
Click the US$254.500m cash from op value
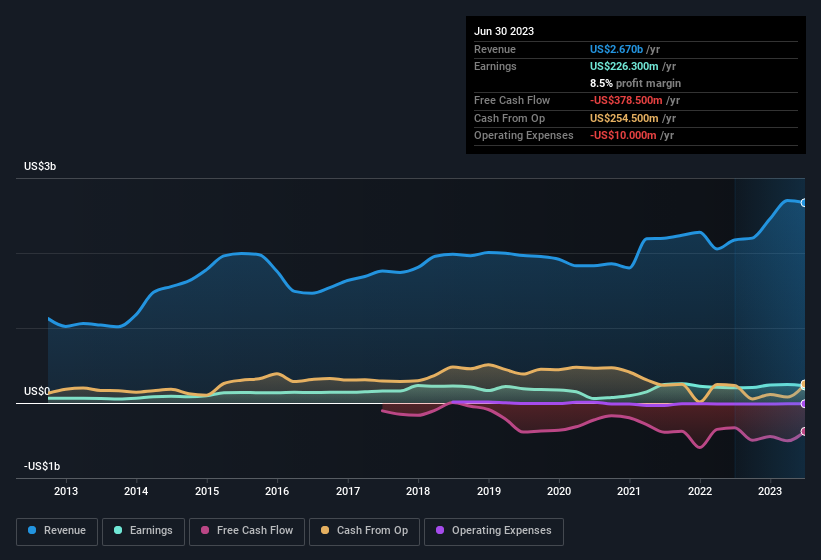pos(624,118)
